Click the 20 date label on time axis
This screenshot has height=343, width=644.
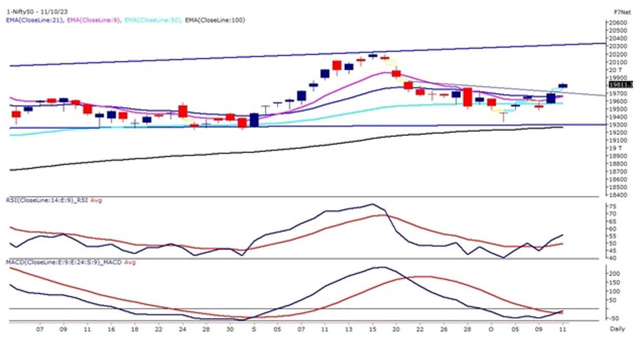click(x=396, y=328)
